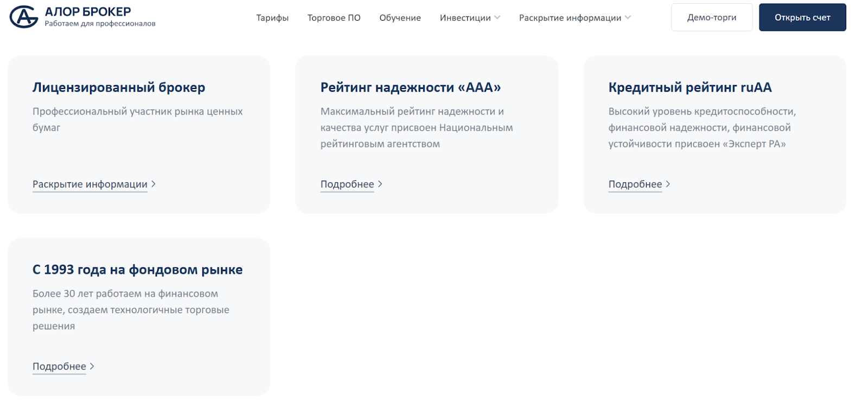Open Подробнее link under Рейтинг надежности «ААА»

[x=347, y=184]
